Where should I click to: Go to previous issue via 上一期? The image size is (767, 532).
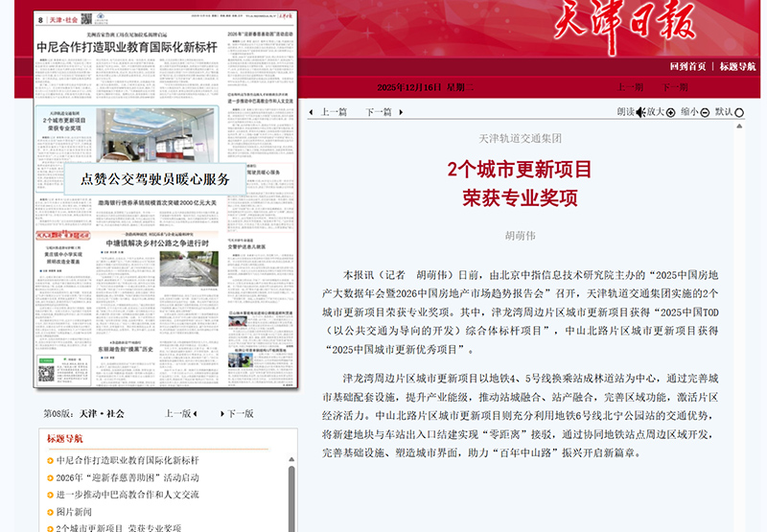630,87
